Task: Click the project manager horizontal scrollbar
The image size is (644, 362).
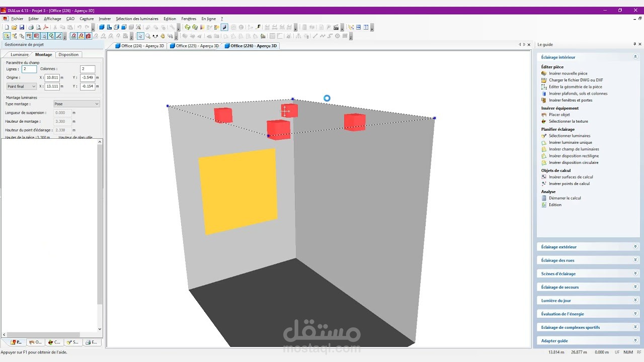Action: [x=44, y=335]
